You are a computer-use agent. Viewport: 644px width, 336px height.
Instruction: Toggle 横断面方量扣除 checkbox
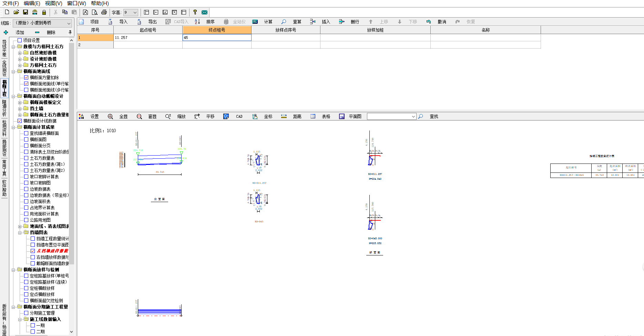26,77
